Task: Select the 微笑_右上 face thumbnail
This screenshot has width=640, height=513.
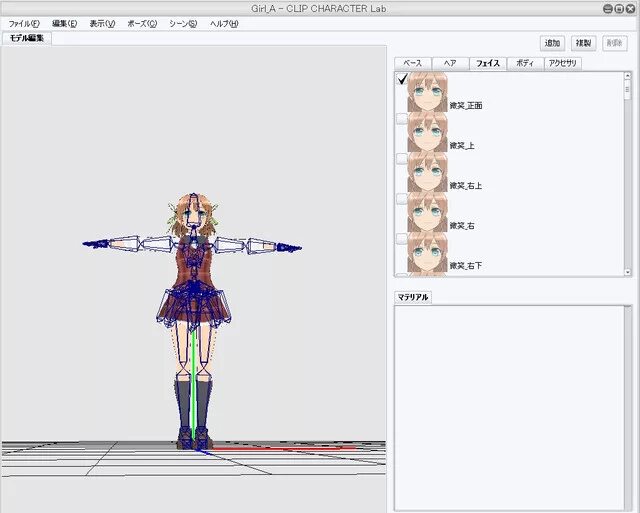Action: (427, 172)
